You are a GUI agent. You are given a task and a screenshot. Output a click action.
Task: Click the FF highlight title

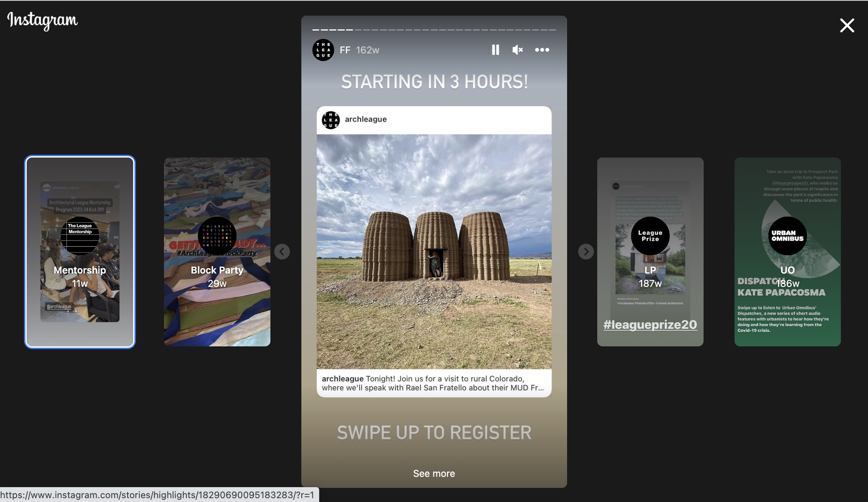coord(345,50)
